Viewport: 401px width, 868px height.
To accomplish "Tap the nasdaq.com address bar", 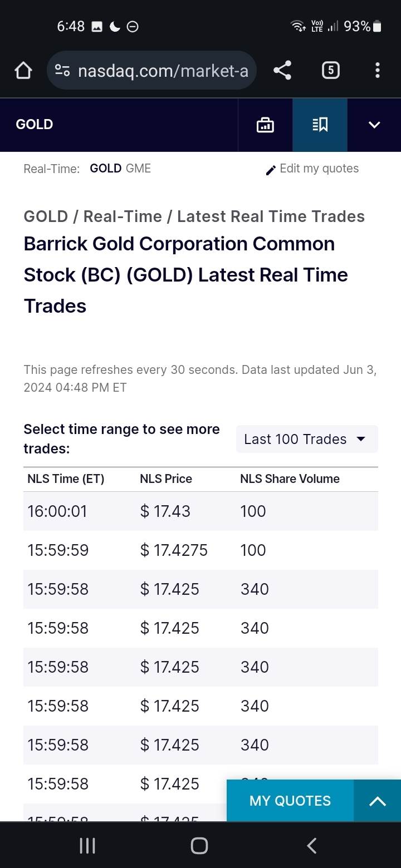I will click(x=163, y=71).
